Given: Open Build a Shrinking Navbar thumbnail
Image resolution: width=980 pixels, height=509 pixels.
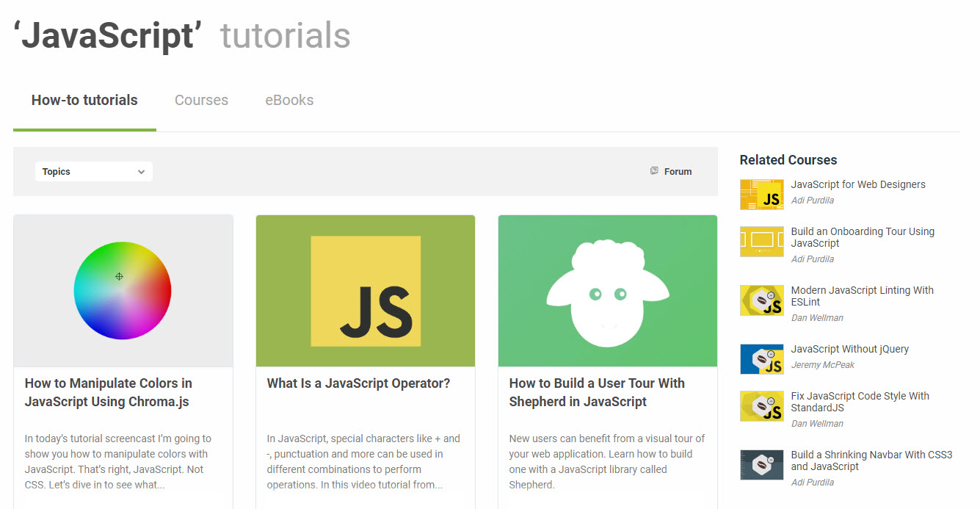Looking at the screenshot, I should 761,465.
